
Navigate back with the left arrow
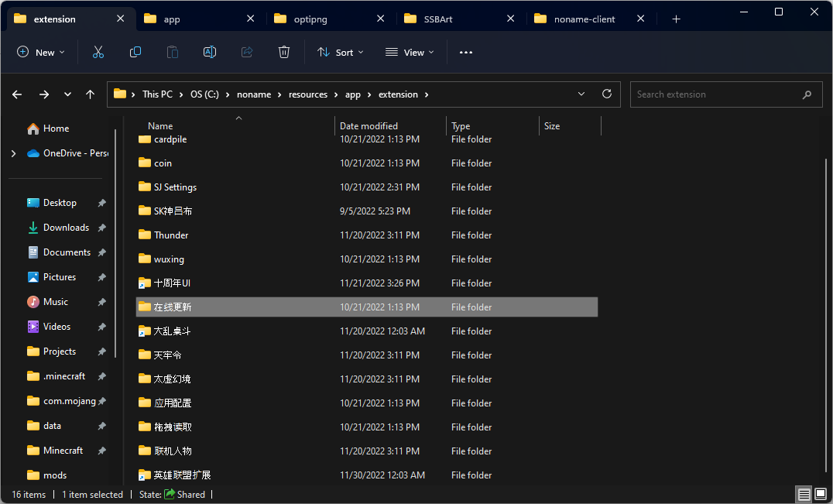(18, 94)
